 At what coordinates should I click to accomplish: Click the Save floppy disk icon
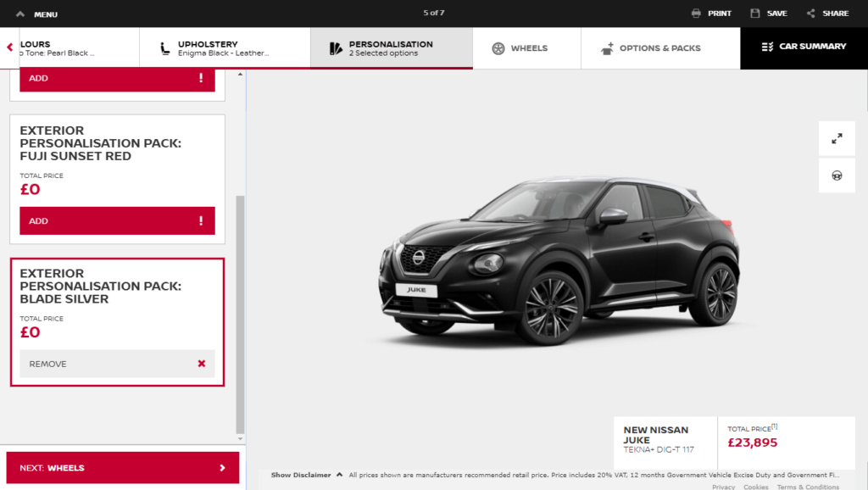755,14
